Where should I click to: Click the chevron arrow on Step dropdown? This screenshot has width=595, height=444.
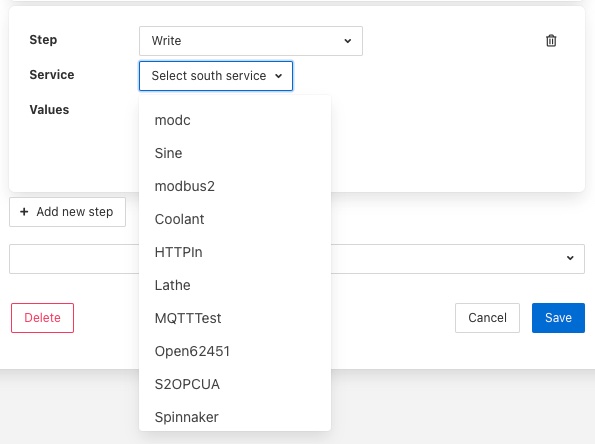pos(348,41)
